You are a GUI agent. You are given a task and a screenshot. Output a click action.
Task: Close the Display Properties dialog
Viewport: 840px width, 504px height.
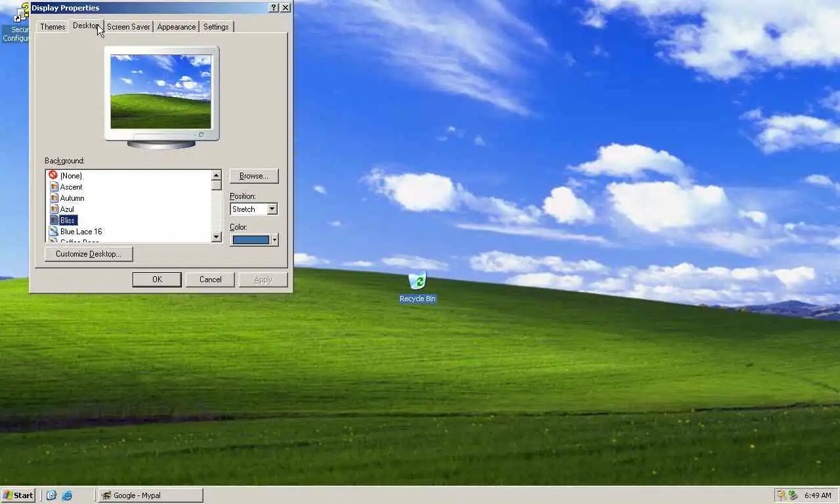[285, 7]
